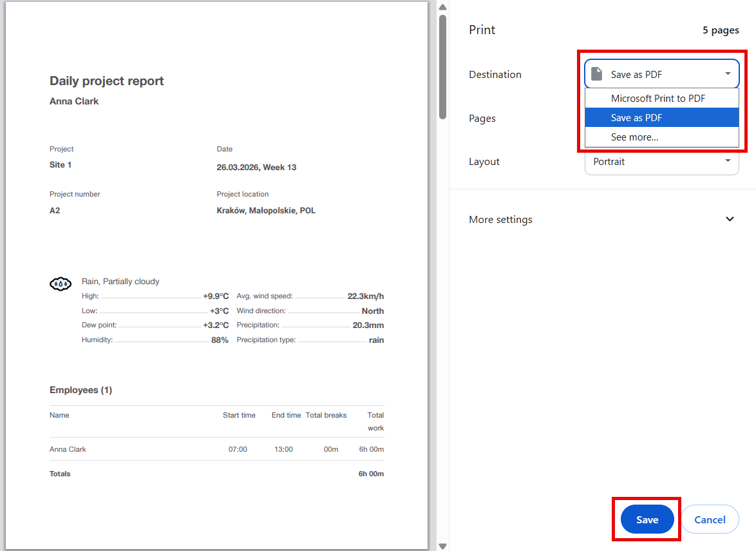This screenshot has width=756, height=551.
Task: Click the scroll down arrow of preview
Action: pos(442,546)
